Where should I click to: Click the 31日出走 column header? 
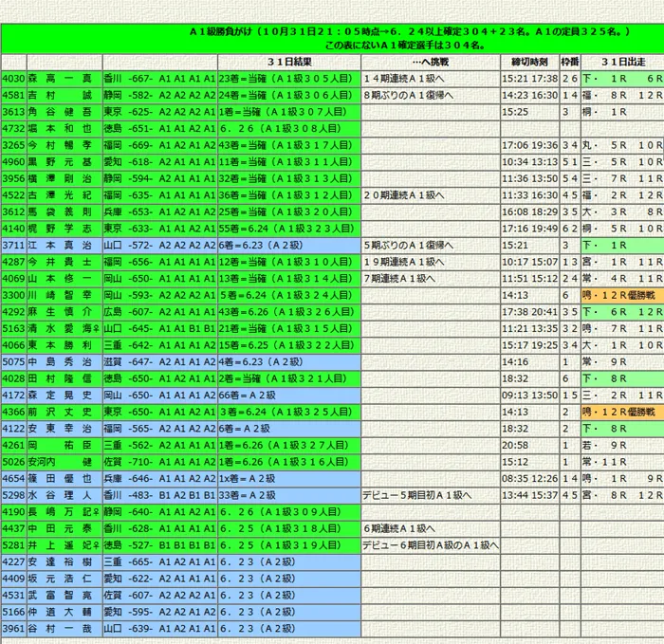[622, 62]
